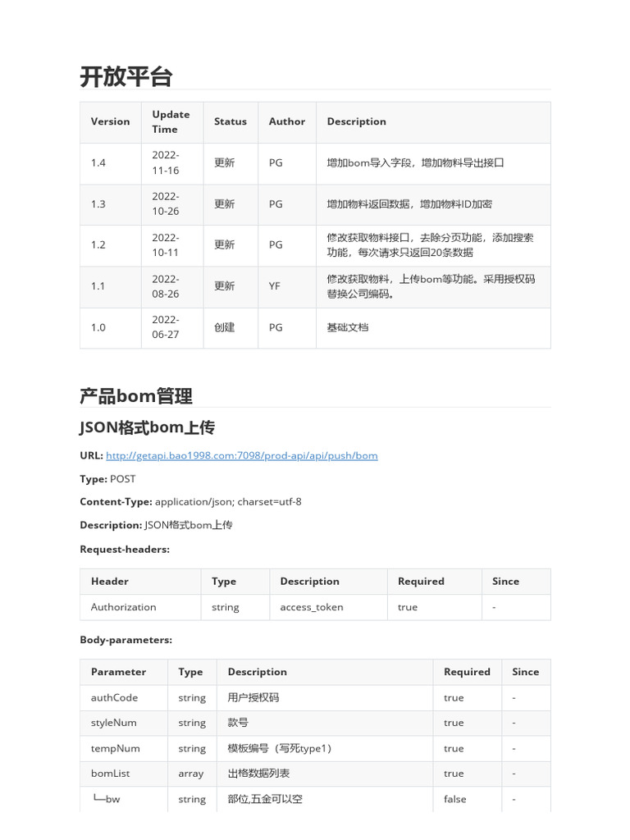Click the 产品bom管理 section heading
Screen dimensions: 630x840
click(x=136, y=396)
